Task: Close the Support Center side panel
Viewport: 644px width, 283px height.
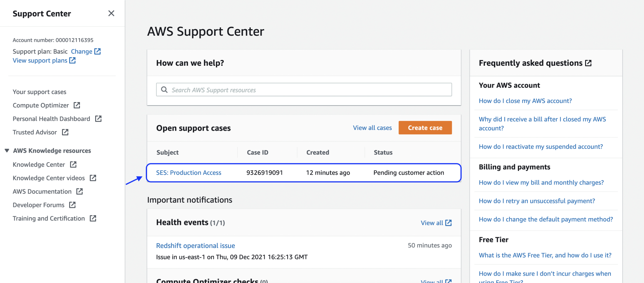Action: tap(111, 13)
